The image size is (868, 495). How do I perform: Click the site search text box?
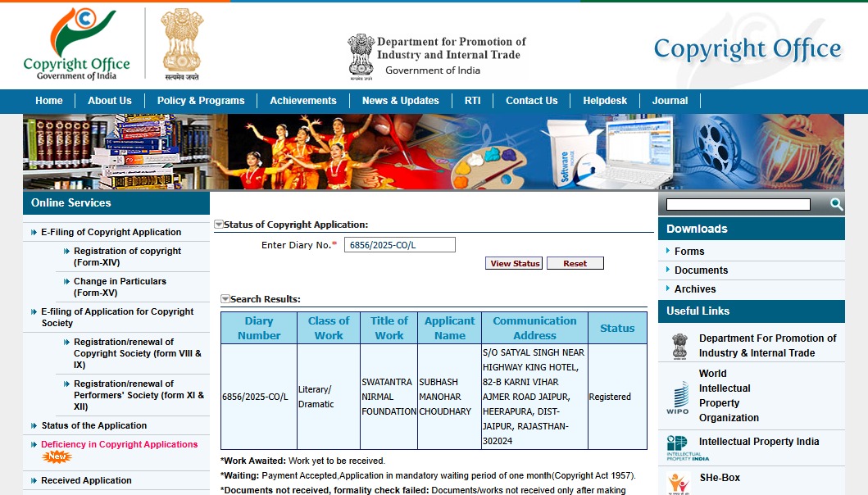(738, 204)
